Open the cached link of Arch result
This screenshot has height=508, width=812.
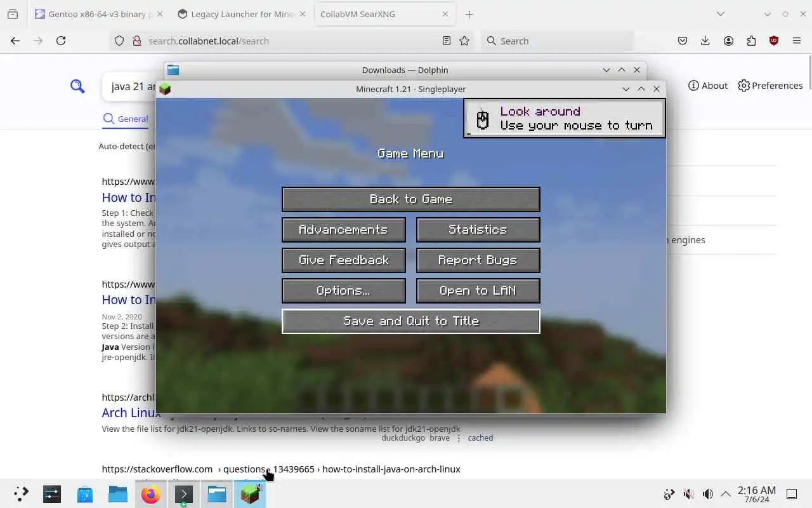480,438
